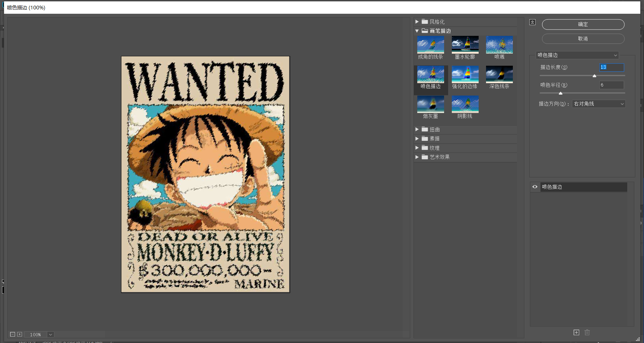This screenshot has height=343, width=644.
Task: Click the 素描 folder icon
Action: pos(425,138)
